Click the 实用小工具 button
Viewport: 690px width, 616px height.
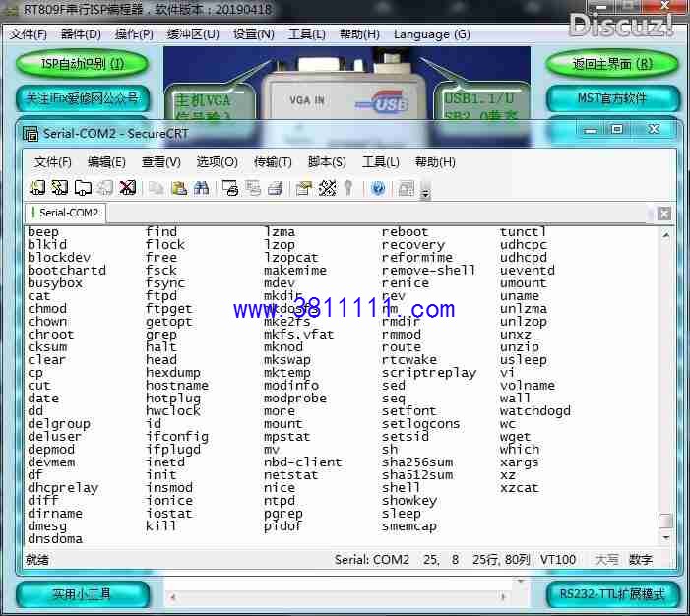pyautogui.click(x=83, y=594)
